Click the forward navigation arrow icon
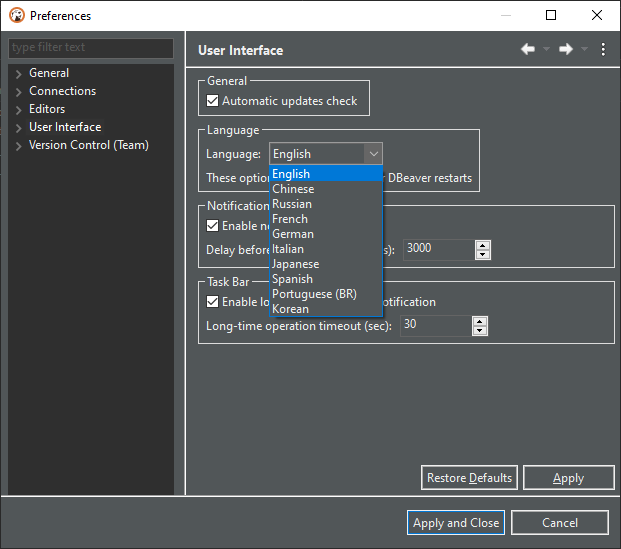The image size is (621, 549). (566, 50)
